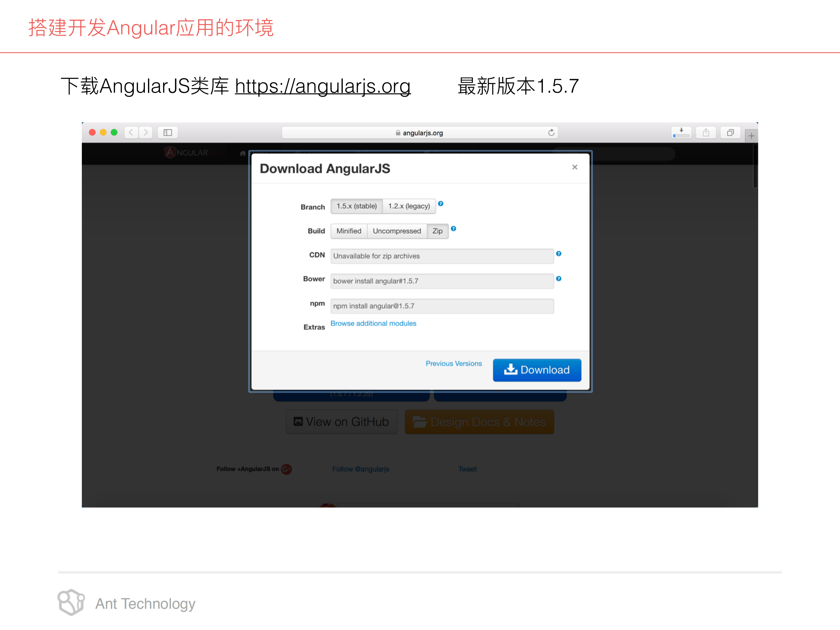Click the Branch help question-mark icon

click(x=441, y=203)
